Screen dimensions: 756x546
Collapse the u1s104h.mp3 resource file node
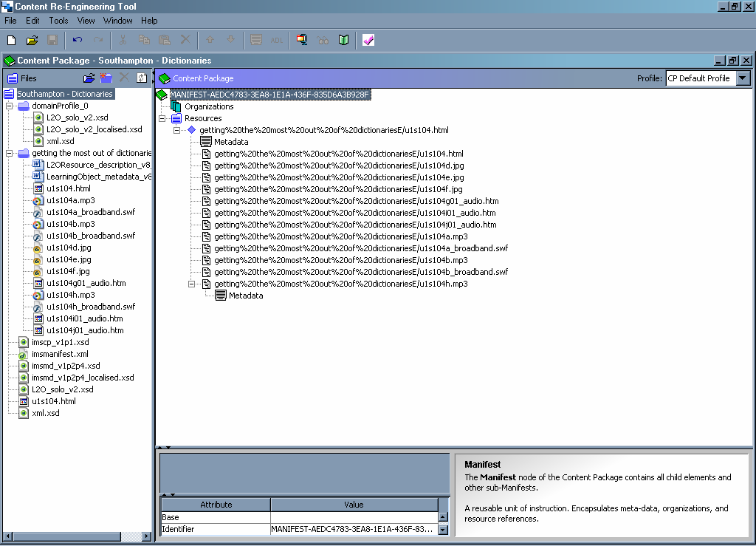pyautogui.click(x=192, y=284)
